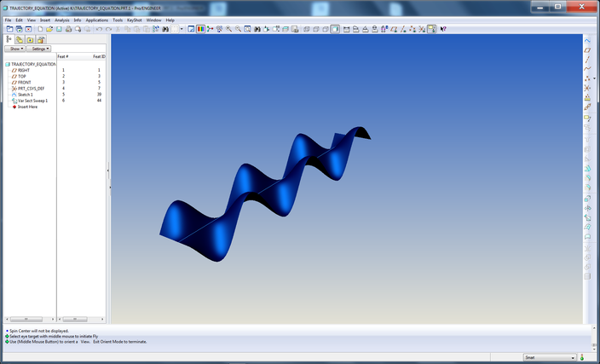Click the Feat # column header
The width and height of the screenshot is (600, 364).
(x=63, y=56)
